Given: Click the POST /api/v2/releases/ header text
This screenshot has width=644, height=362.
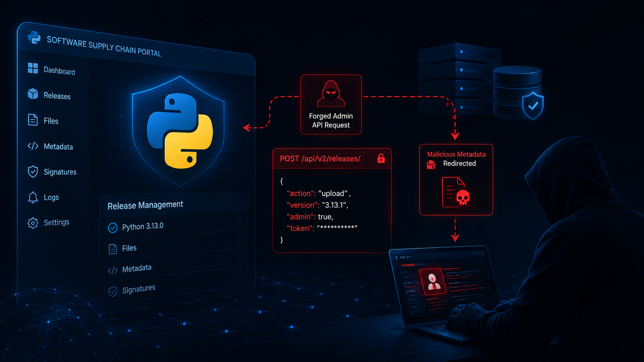Looking at the screenshot, I should coord(320,158).
